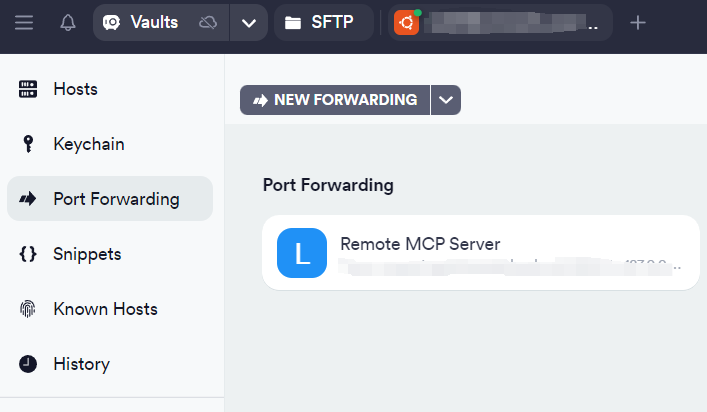Select the Remote MCP Server rule
Screen dimensions: 707x412
point(481,253)
